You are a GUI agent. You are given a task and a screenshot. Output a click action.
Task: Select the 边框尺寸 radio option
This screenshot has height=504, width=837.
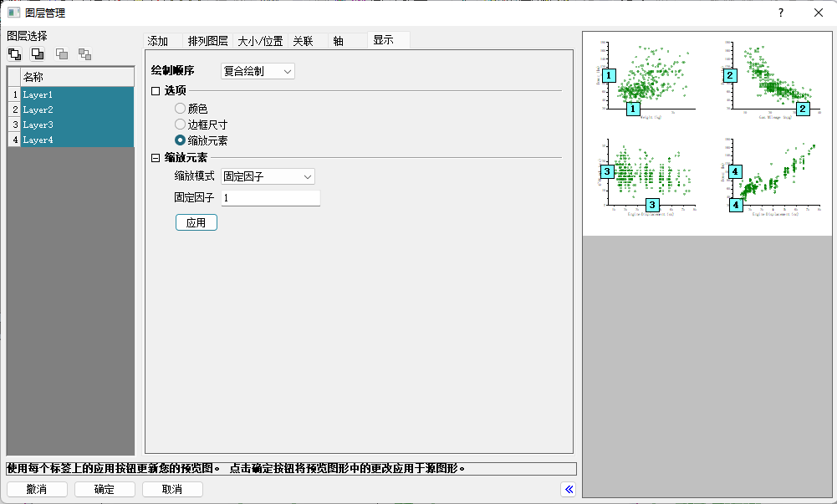pyautogui.click(x=180, y=125)
